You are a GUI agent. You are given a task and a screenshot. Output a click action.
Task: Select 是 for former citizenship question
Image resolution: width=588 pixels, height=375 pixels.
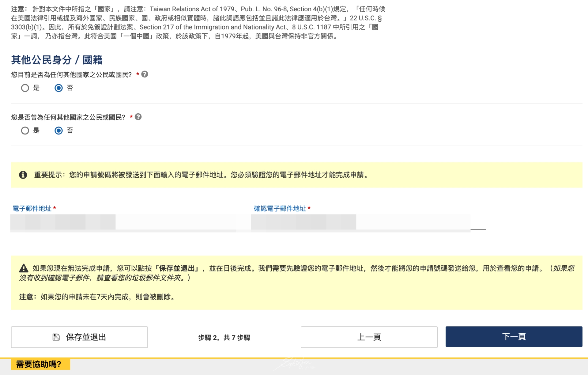tap(25, 131)
